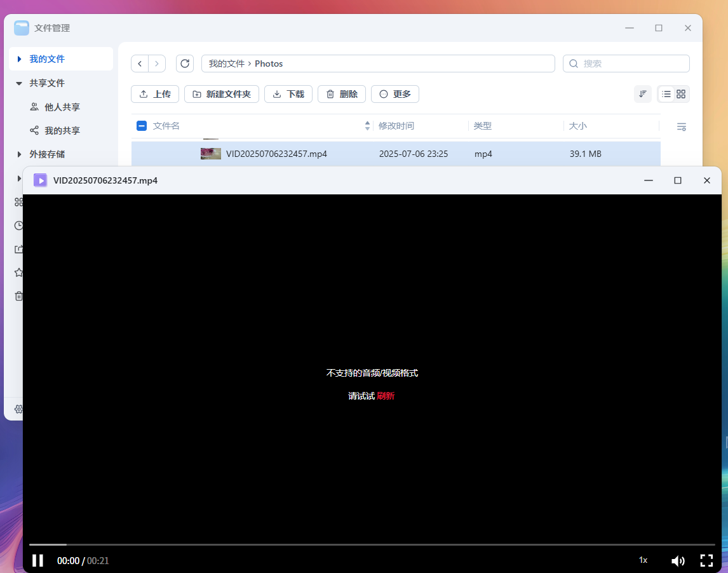
Task: Enter fullscreen video mode
Action: 706,560
